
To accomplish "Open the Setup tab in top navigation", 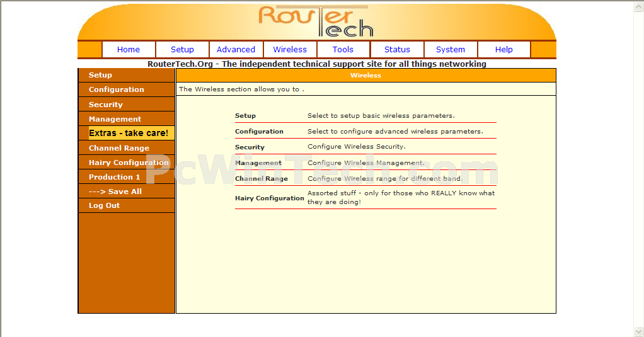I will click(182, 50).
